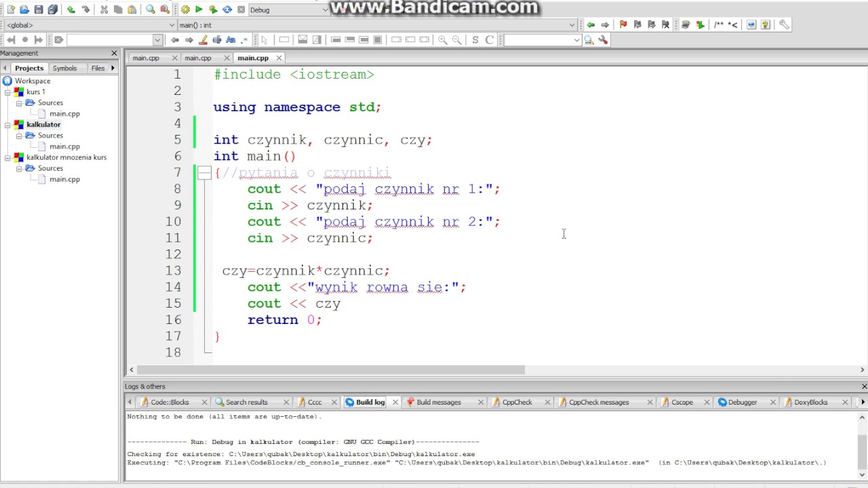868x488 pixels.
Task: Open the CppCheck tab
Action: pos(517,402)
